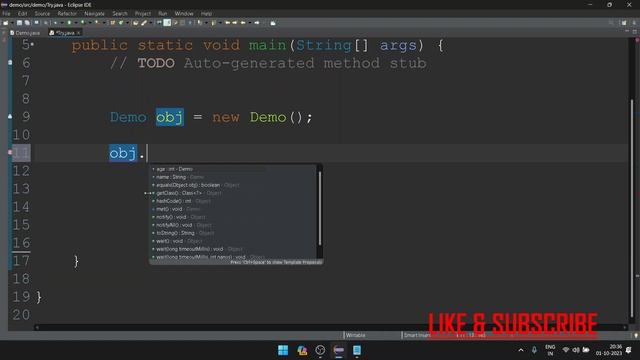Click the ENG IN language indicator
Screen dimensions: 640x360
[550, 350]
